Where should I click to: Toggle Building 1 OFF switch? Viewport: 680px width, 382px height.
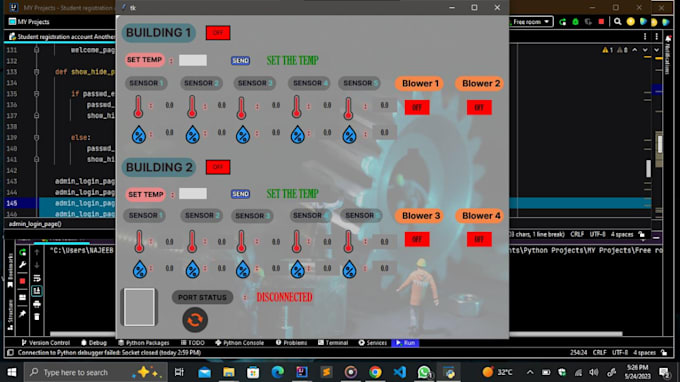pos(218,33)
